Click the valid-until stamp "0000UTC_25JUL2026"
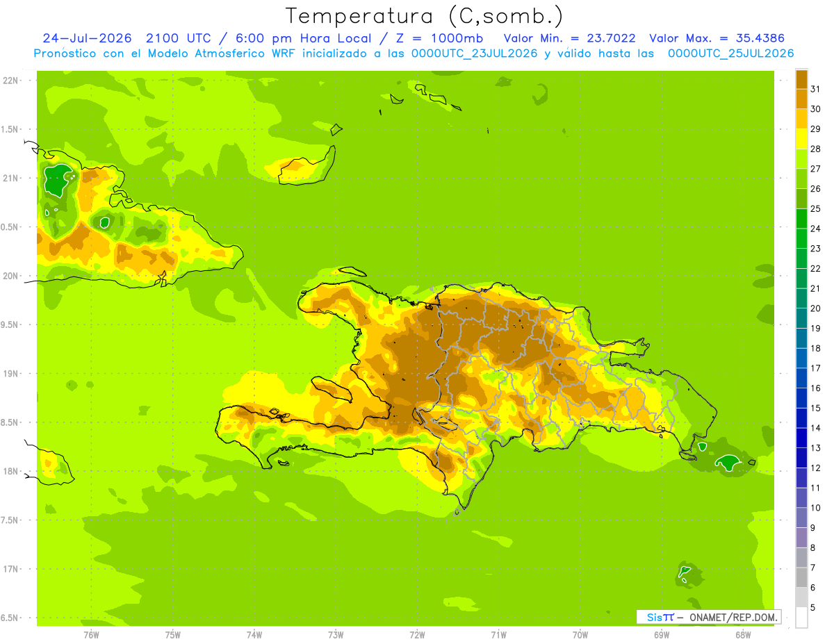 (x=731, y=53)
